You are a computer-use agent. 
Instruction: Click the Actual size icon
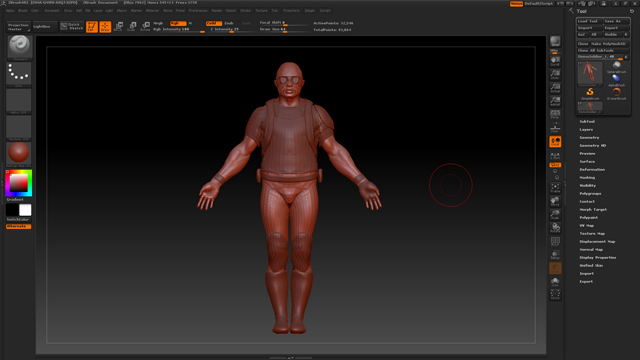(x=555, y=88)
